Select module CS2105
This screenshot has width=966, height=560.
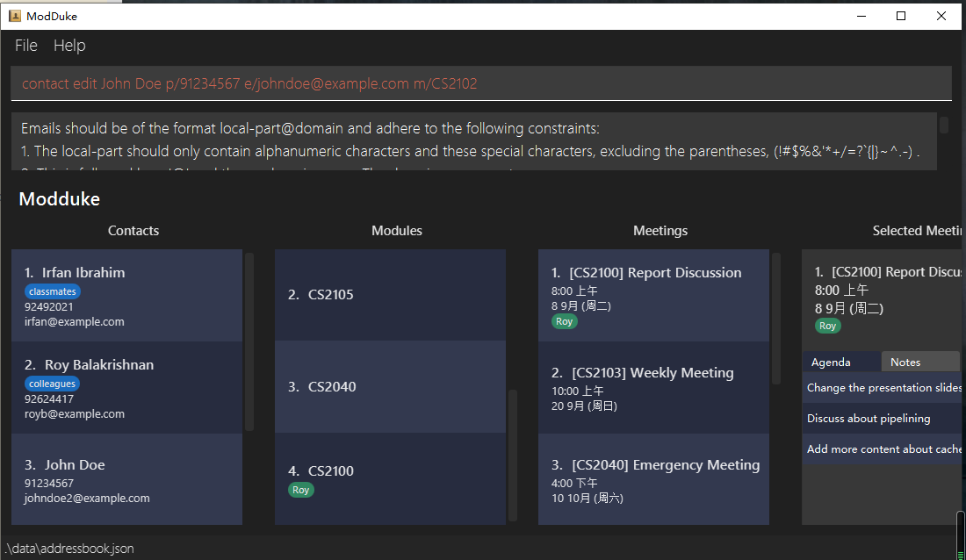point(390,294)
